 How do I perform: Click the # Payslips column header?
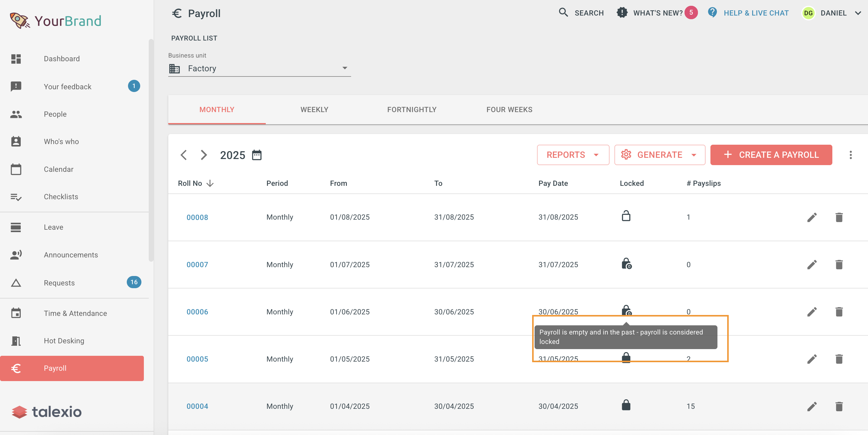(703, 183)
